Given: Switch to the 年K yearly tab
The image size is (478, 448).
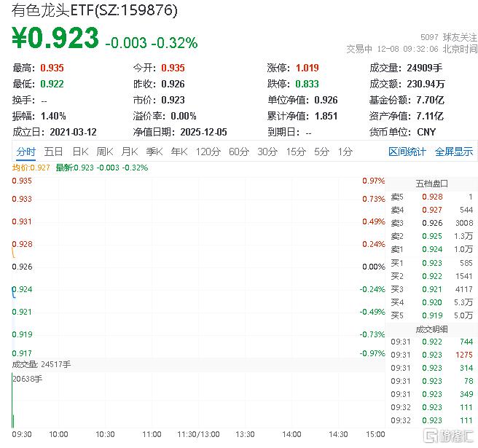Looking at the screenshot, I should (x=179, y=152).
